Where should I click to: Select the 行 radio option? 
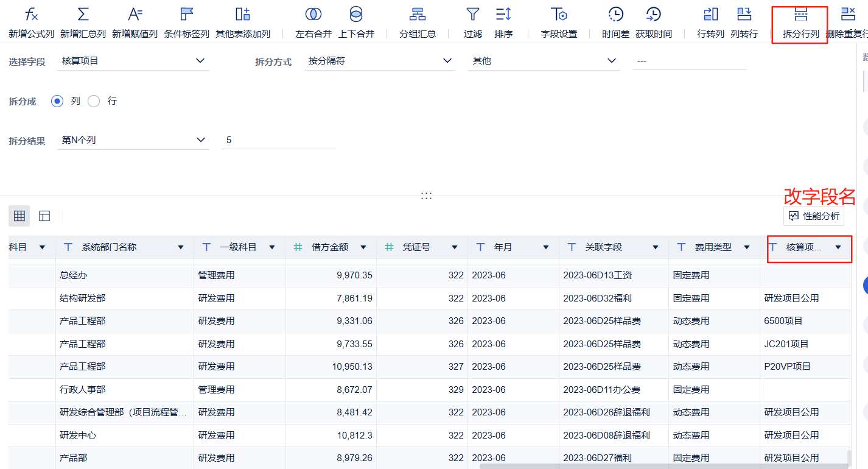[x=94, y=101]
